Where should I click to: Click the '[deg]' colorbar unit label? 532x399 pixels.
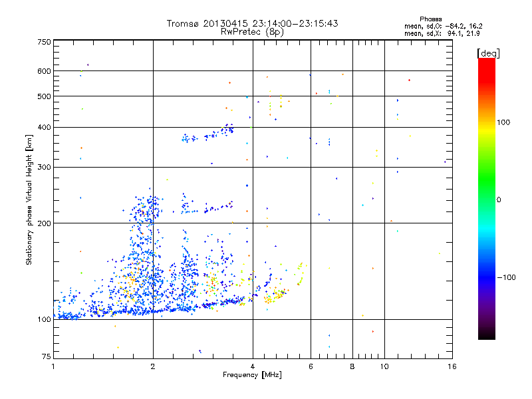[x=488, y=53]
